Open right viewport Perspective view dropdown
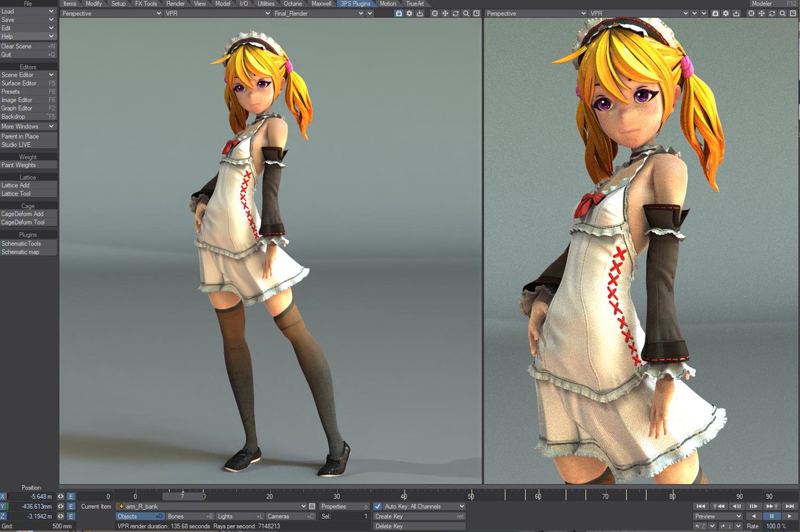Image resolution: width=800 pixels, height=532 pixels. (536, 13)
